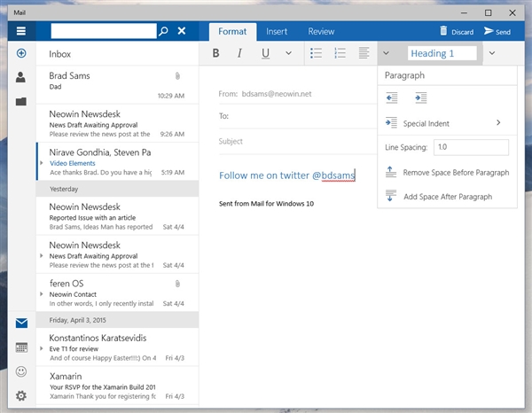The height and width of the screenshot is (413, 532).
Task: Click the Line Spacing input field
Action: (470, 147)
